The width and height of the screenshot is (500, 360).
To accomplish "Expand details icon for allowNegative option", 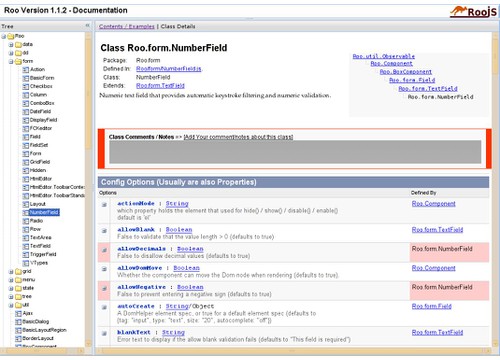I will [104, 288].
